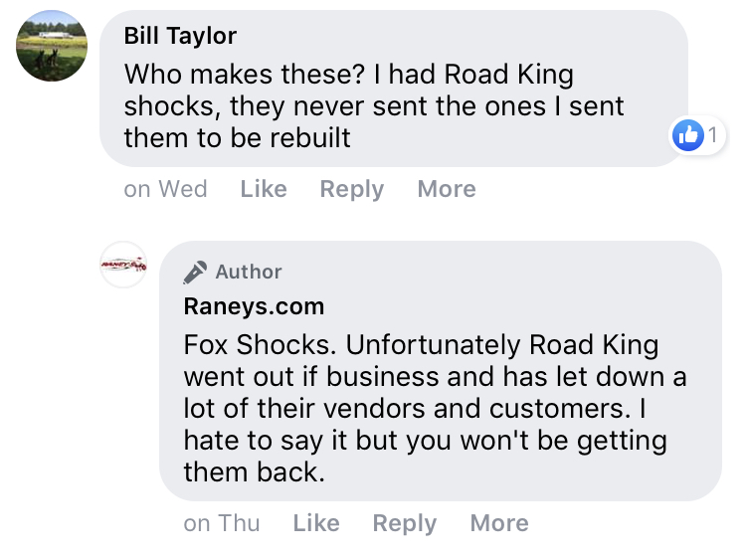View the reaction count "1" on Bill's comment
746x560 pixels.
point(712,136)
